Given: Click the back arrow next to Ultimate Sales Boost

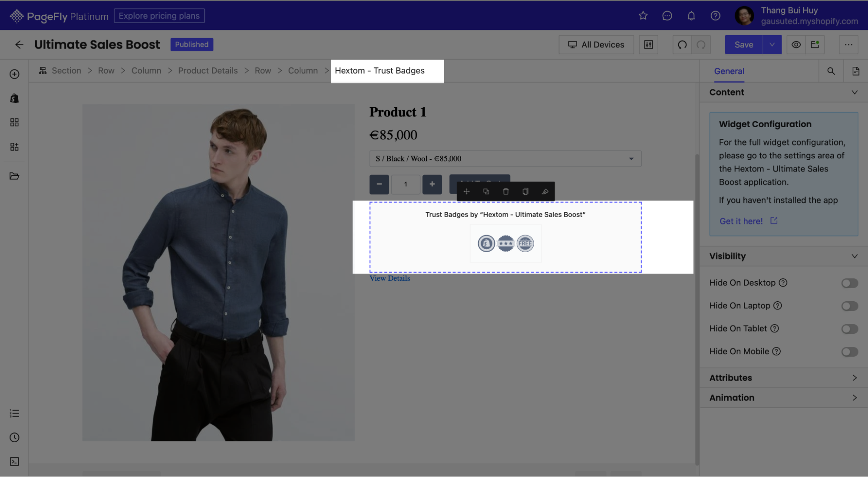Looking at the screenshot, I should pyautogui.click(x=19, y=45).
